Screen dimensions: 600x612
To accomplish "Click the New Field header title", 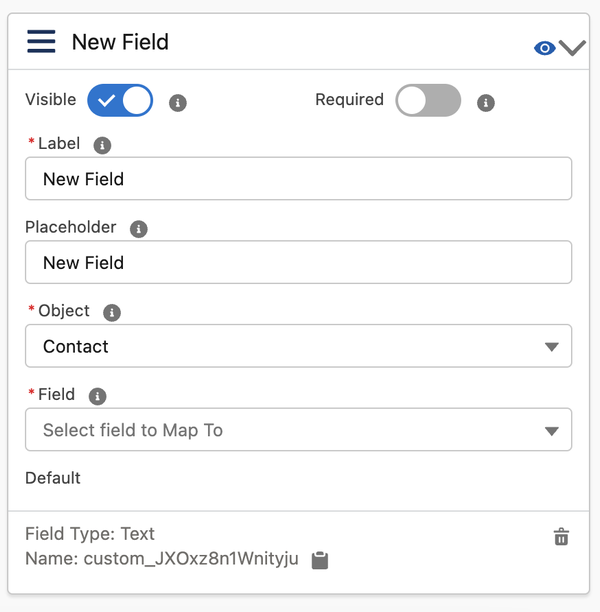I will pos(120,42).
